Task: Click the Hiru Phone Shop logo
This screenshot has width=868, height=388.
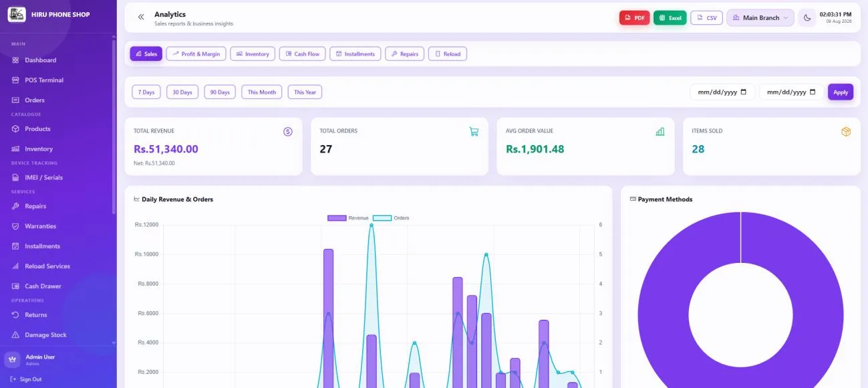Action: [x=17, y=15]
